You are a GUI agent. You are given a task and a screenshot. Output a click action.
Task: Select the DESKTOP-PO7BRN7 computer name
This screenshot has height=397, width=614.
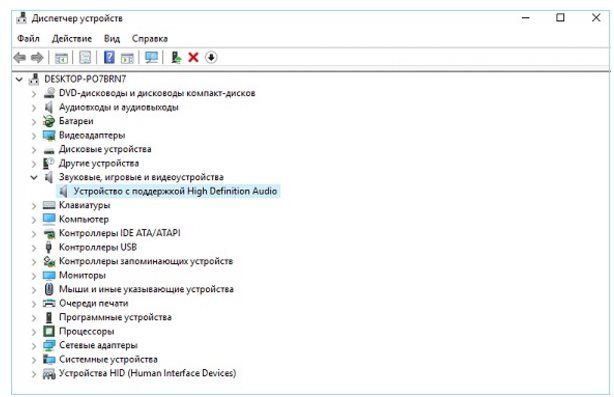85,79
